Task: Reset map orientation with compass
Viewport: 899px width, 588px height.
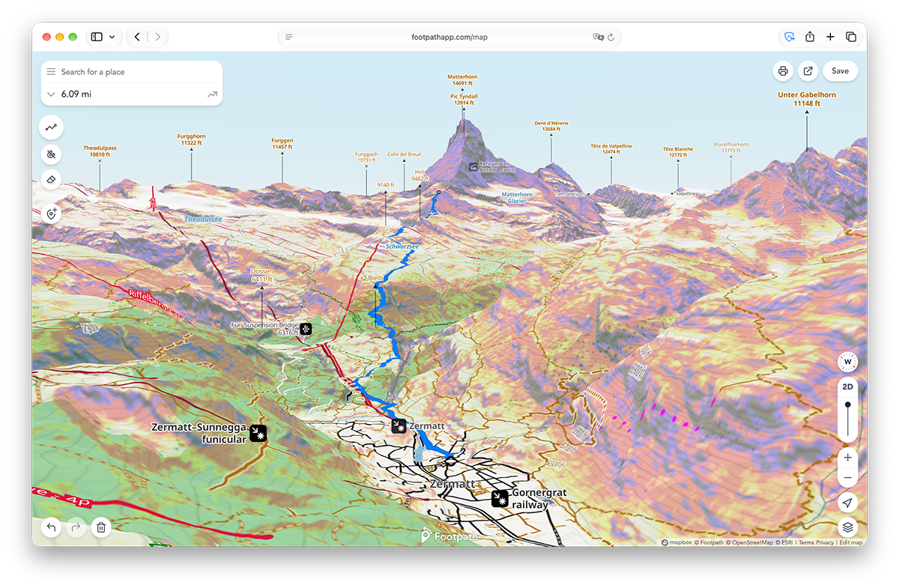Action: pyautogui.click(x=848, y=362)
